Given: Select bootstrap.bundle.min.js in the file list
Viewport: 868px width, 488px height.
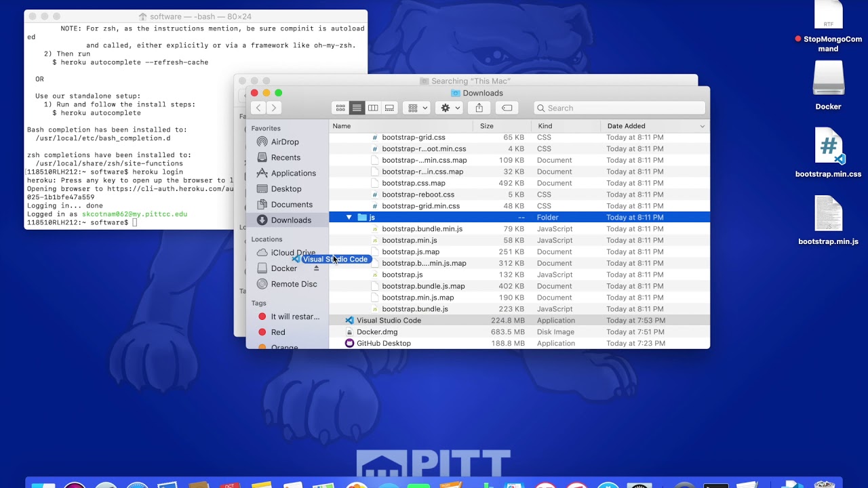Looking at the screenshot, I should click(519, 229).
